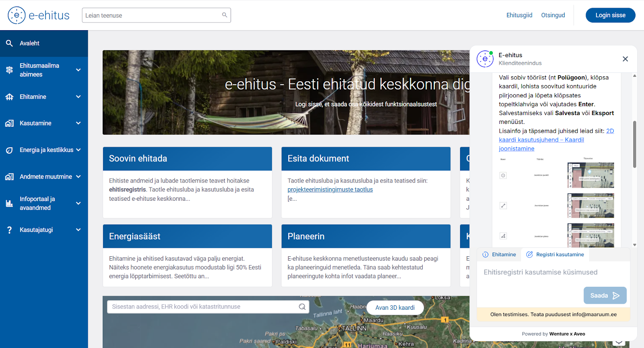Click the Ehitusmaailma abimees signpost icon
The height and width of the screenshot is (348, 644).
pos(9,70)
